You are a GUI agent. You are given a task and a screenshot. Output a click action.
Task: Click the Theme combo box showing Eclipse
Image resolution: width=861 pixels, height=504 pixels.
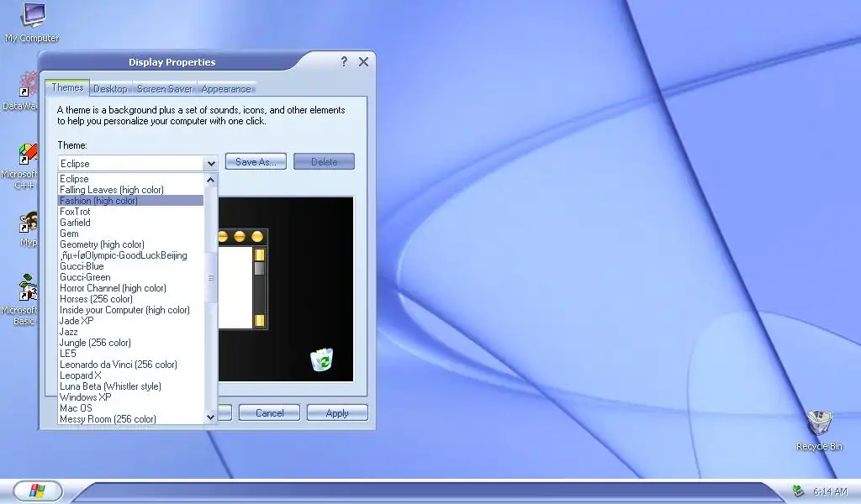[x=138, y=164]
